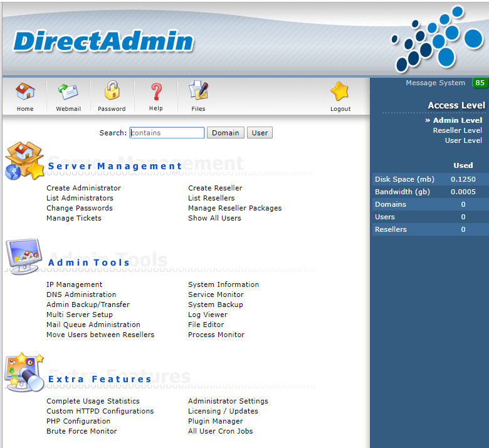Open PHP Configuration

pyautogui.click(x=78, y=421)
